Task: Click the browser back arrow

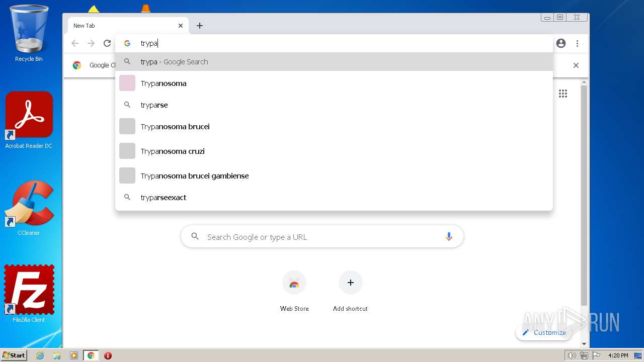Action: pos(75,43)
